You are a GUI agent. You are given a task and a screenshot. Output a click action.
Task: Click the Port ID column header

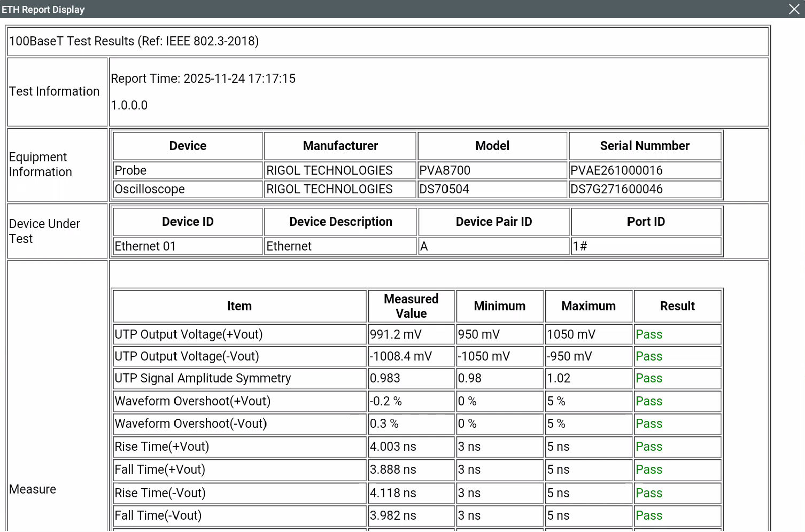tap(646, 222)
